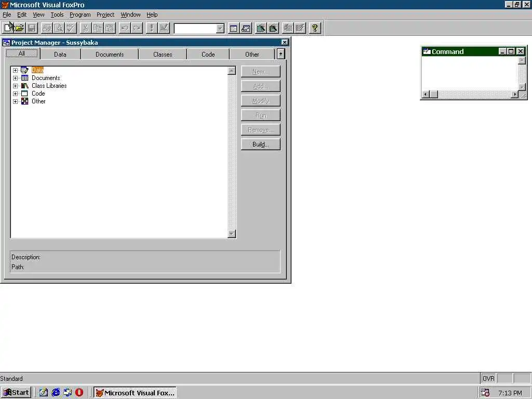
Task: Select the Data item in the tree
Action: (x=37, y=70)
